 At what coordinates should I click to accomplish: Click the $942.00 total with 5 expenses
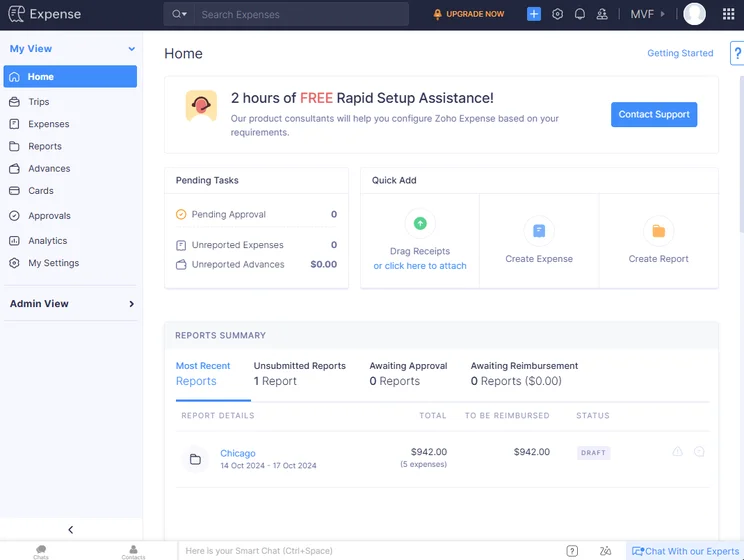(424, 457)
